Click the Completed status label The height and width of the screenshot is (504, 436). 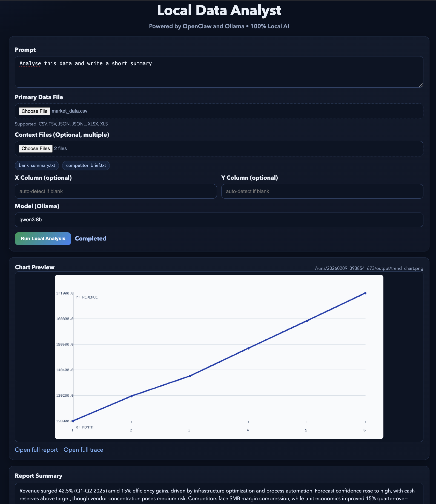click(x=91, y=239)
